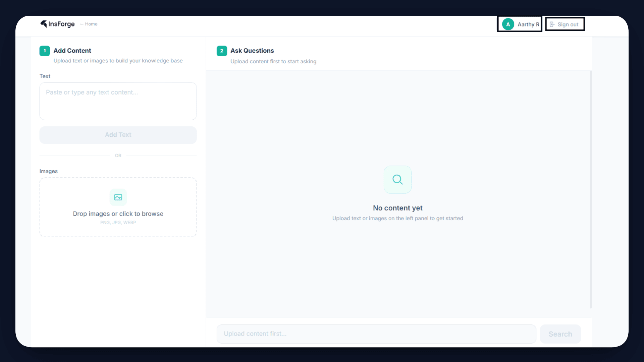Click the image upload icon
Image resolution: width=644 pixels, height=362 pixels.
tap(118, 197)
